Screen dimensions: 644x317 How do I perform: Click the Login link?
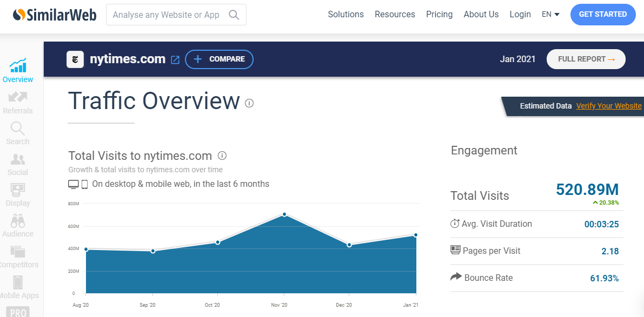(520, 15)
